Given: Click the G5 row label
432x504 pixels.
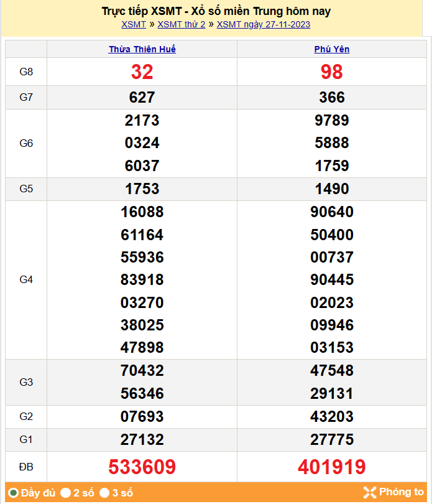Looking at the screenshot, I should click(x=26, y=189).
